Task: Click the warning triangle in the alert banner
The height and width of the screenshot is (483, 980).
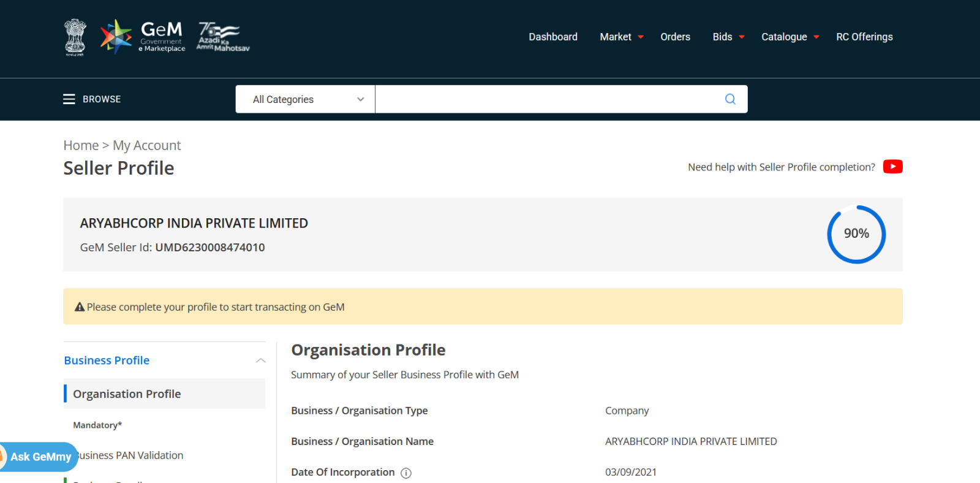Action: pyautogui.click(x=80, y=306)
